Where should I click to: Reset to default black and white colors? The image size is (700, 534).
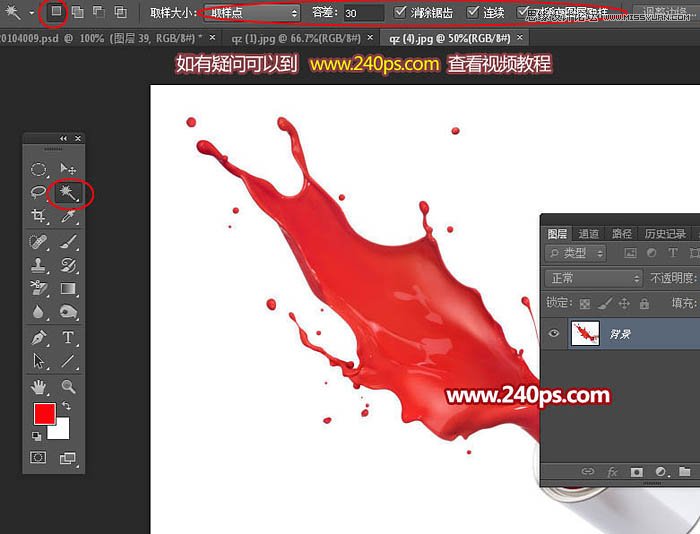click(x=37, y=436)
